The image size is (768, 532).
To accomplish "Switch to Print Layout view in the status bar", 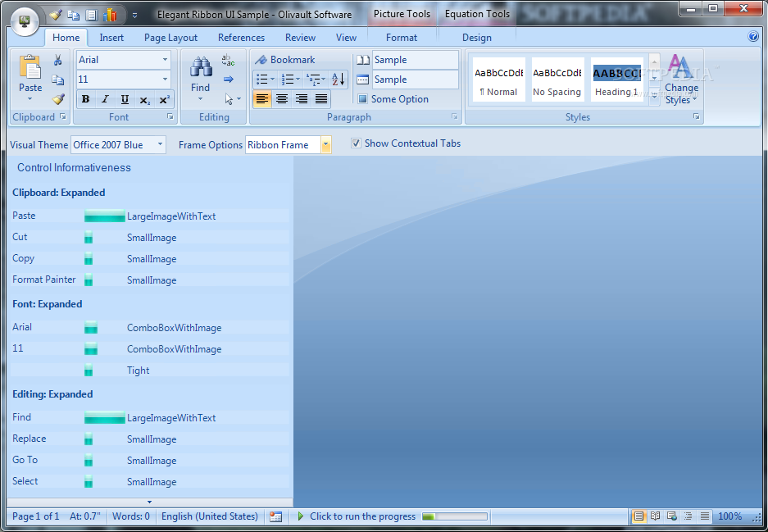I will click(x=638, y=516).
